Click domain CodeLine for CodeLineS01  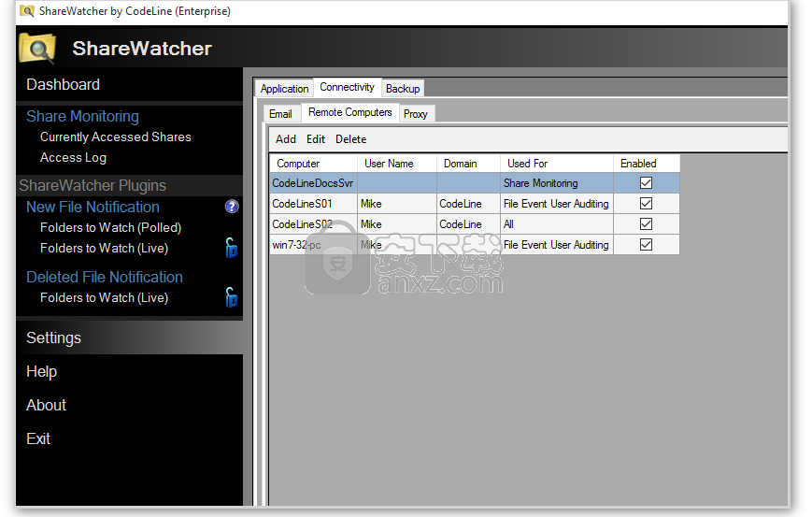click(x=469, y=204)
